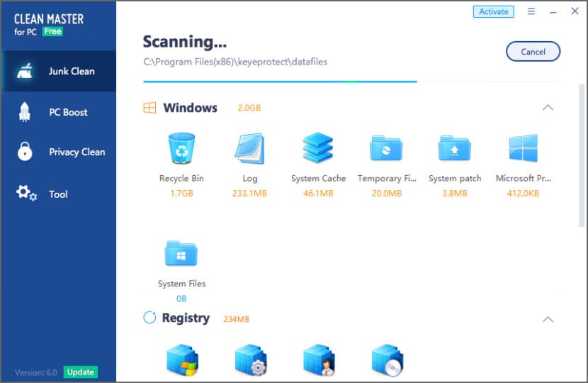Open the hamburger menu icon
The image size is (588, 383).
pyautogui.click(x=531, y=11)
